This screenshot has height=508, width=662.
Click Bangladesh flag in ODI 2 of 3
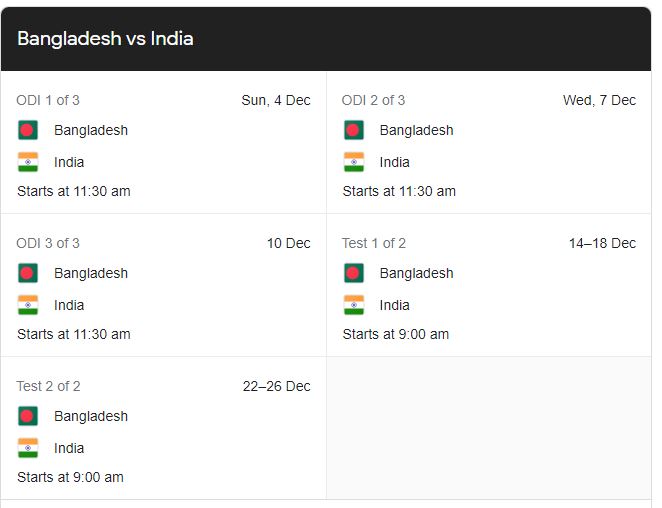354,130
